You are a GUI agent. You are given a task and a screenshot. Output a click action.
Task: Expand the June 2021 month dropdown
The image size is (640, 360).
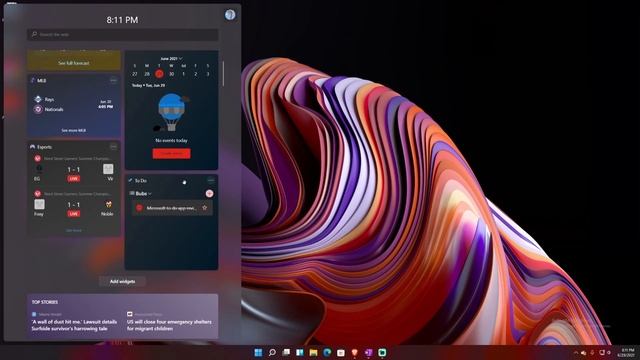coord(171,59)
